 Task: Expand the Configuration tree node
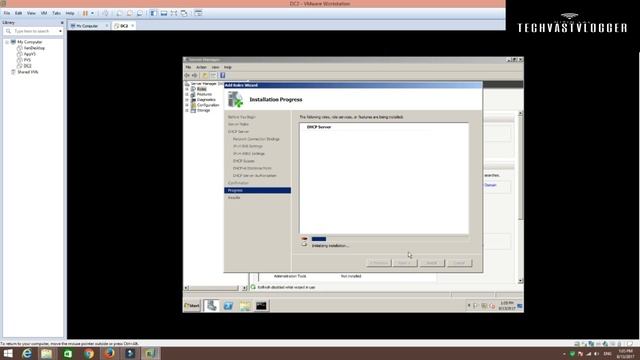[x=187, y=105]
